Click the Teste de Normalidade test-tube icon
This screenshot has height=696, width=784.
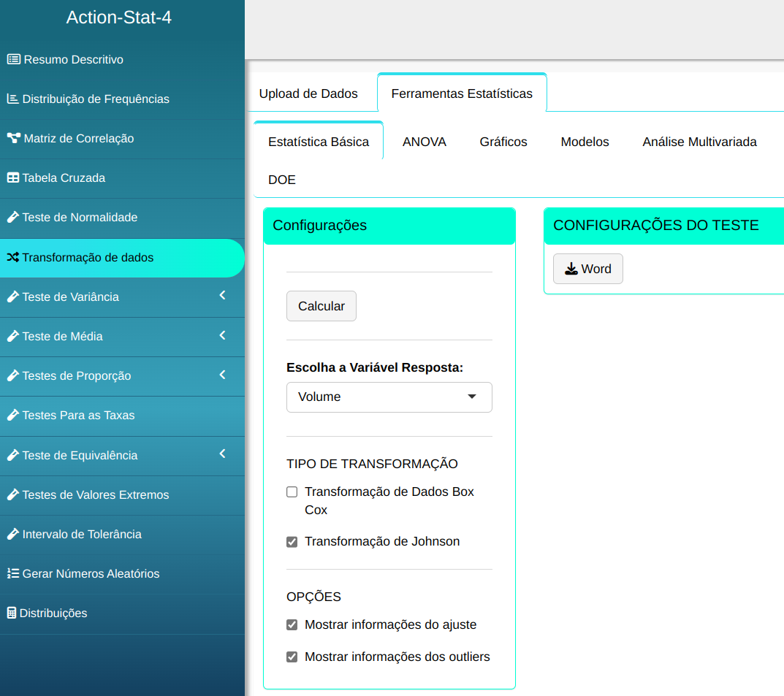(x=12, y=218)
